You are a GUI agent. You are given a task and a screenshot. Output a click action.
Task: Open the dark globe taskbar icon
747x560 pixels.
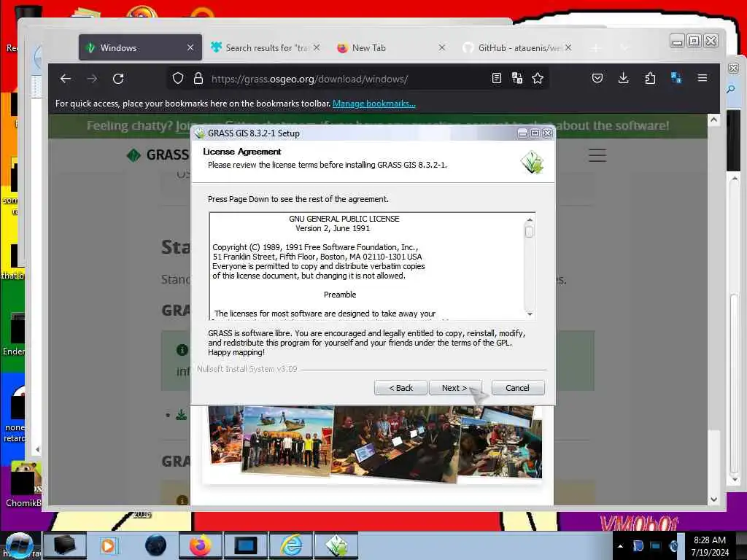(155, 545)
